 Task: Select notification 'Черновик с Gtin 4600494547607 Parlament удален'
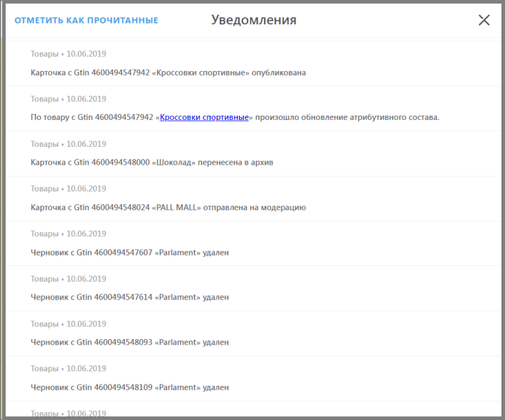coord(253,243)
